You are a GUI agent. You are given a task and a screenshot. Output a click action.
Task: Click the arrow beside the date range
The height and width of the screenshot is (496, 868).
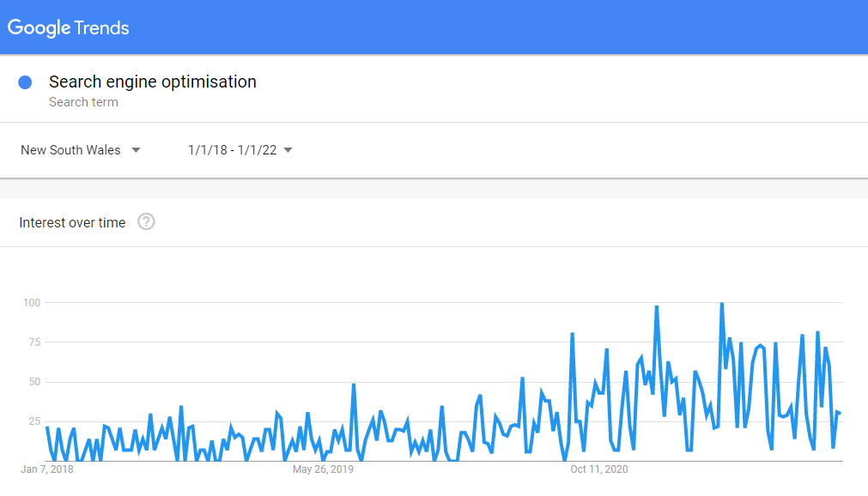[288, 150]
